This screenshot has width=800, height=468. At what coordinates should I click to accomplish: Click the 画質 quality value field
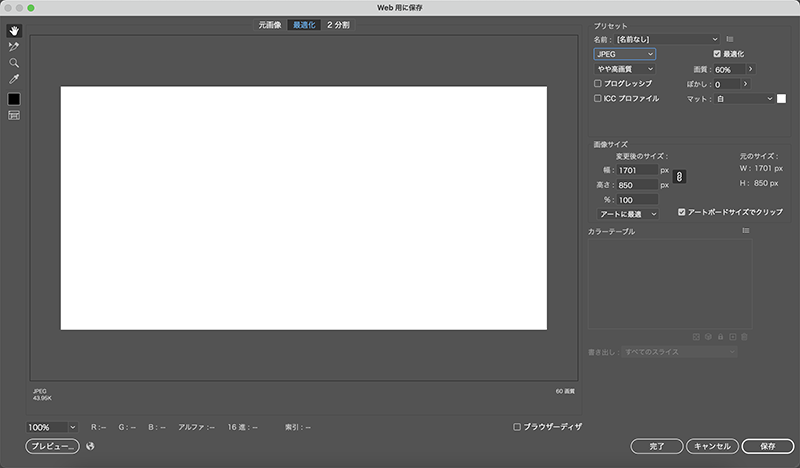tap(729, 69)
